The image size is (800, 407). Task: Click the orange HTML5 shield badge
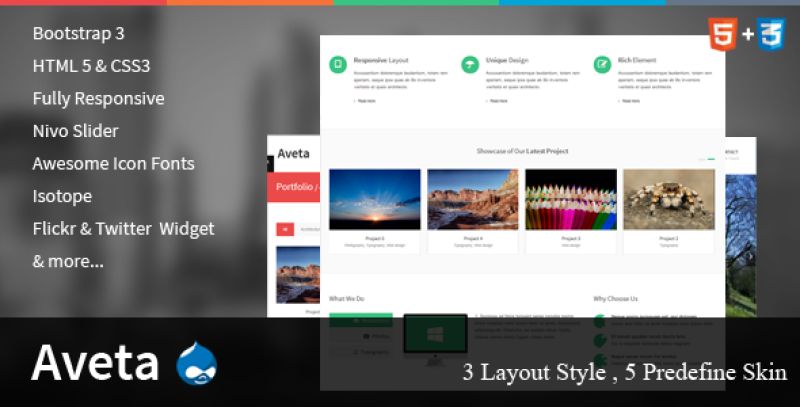(x=722, y=34)
